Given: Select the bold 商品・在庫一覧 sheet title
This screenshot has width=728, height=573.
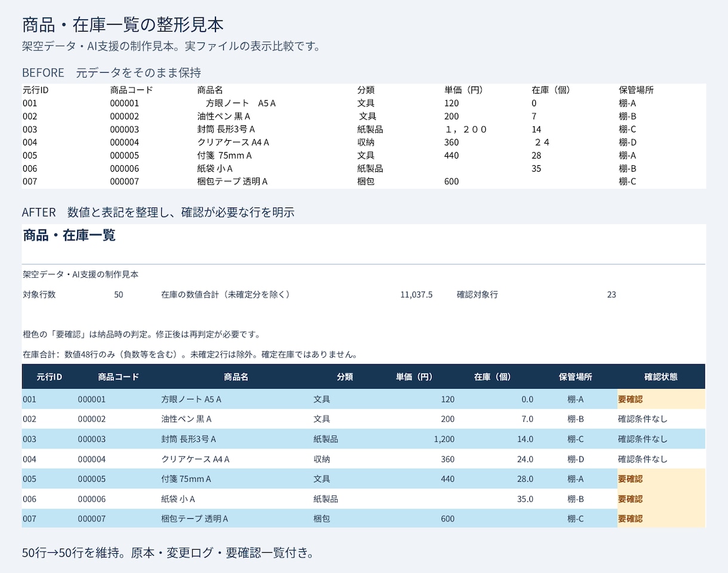Looking at the screenshot, I should [69, 235].
